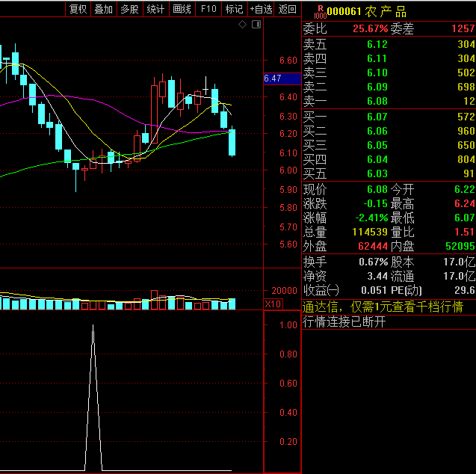Click the 最高 6.24 value

[x=465, y=203]
